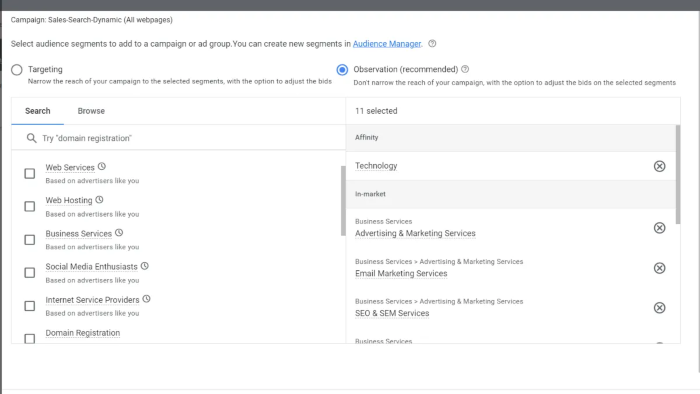Open help icon beside Observation (recommended)
This screenshot has height=394, width=700.
pyautogui.click(x=465, y=69)
